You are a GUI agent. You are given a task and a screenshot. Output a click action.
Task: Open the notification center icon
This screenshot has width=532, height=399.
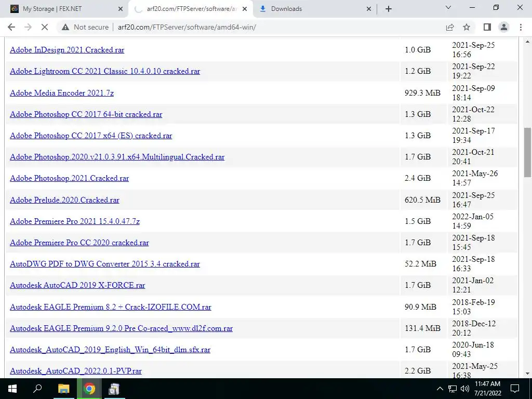click(515, 389)
